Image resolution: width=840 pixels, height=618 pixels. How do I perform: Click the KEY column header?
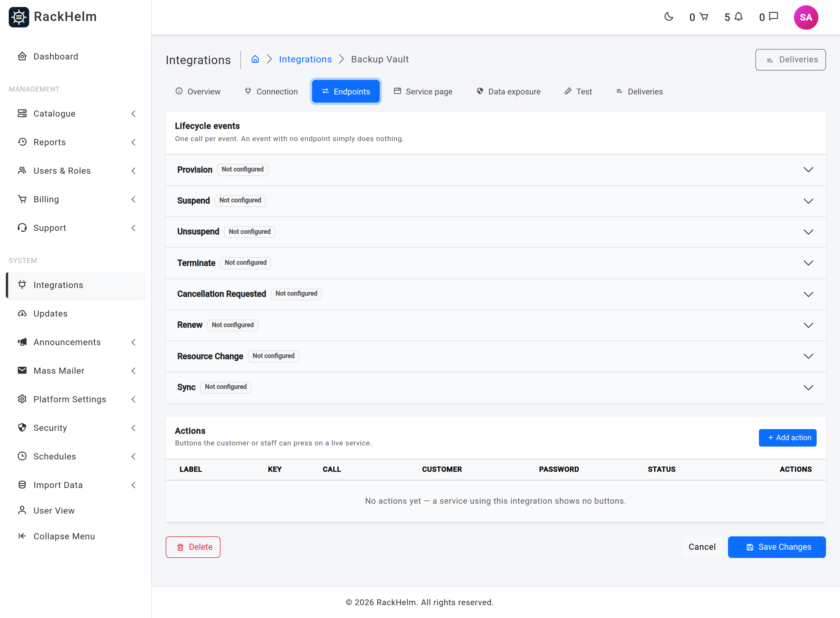(x=274, y=469)
